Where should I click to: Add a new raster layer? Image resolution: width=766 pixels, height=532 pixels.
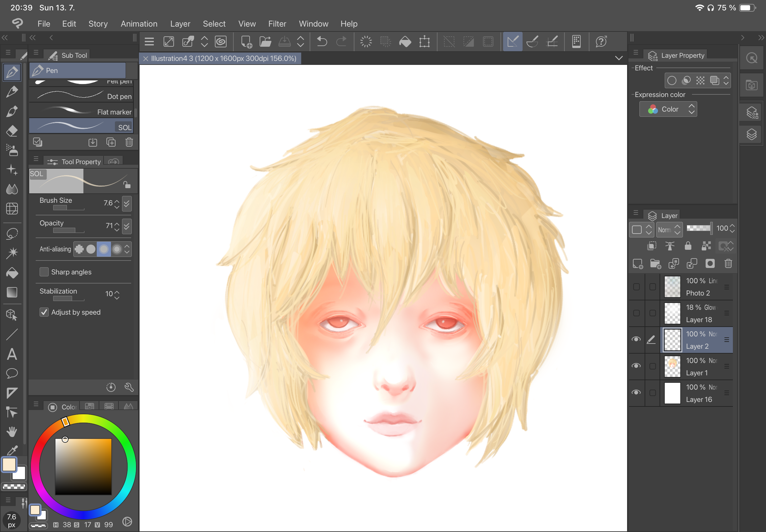tap(637, 264)
